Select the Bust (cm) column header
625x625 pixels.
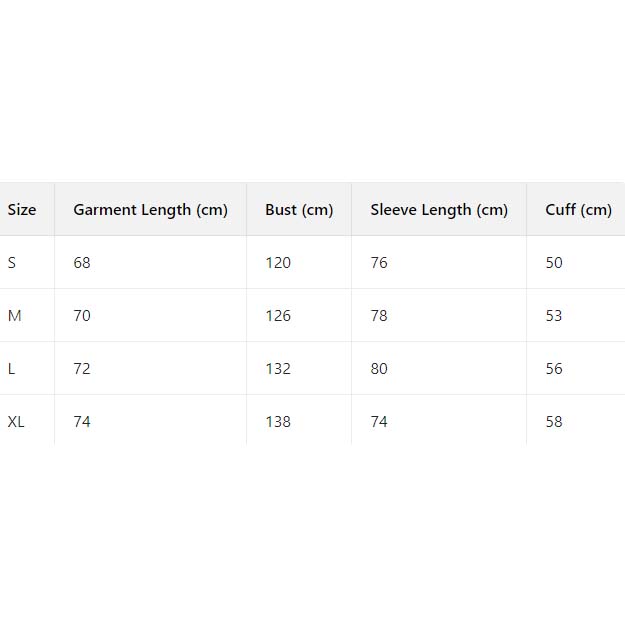pos(299,210)
